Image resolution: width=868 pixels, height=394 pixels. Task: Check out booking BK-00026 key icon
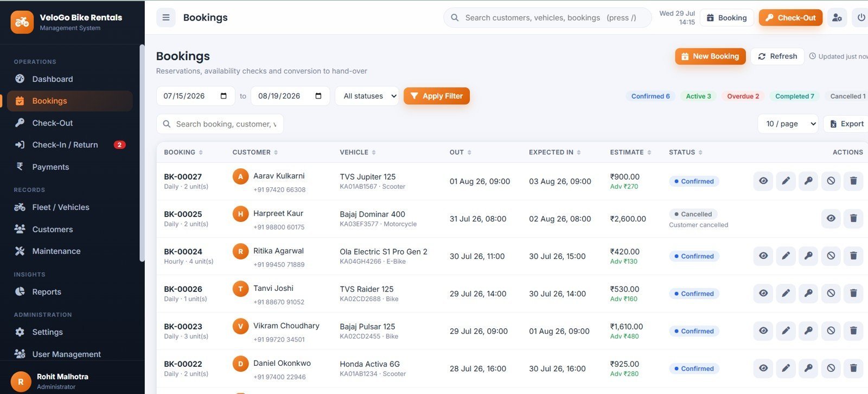pos(808,293)
